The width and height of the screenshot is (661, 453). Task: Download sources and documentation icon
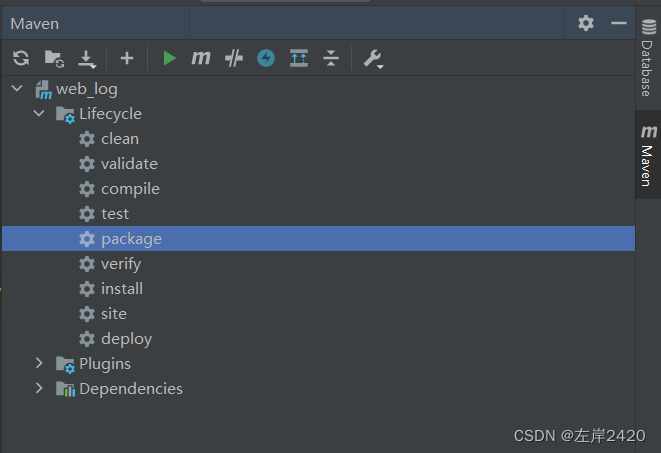(x=87, y=59)
